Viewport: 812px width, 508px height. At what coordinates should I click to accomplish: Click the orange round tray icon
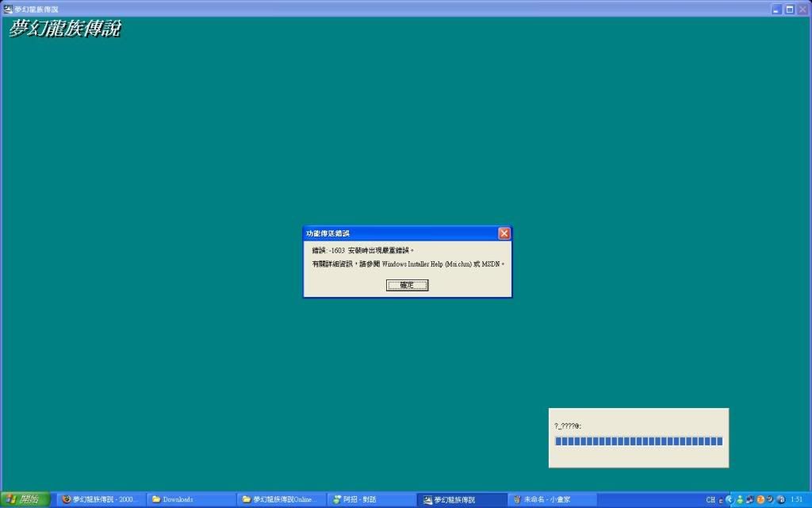click(x=760, y=500)
